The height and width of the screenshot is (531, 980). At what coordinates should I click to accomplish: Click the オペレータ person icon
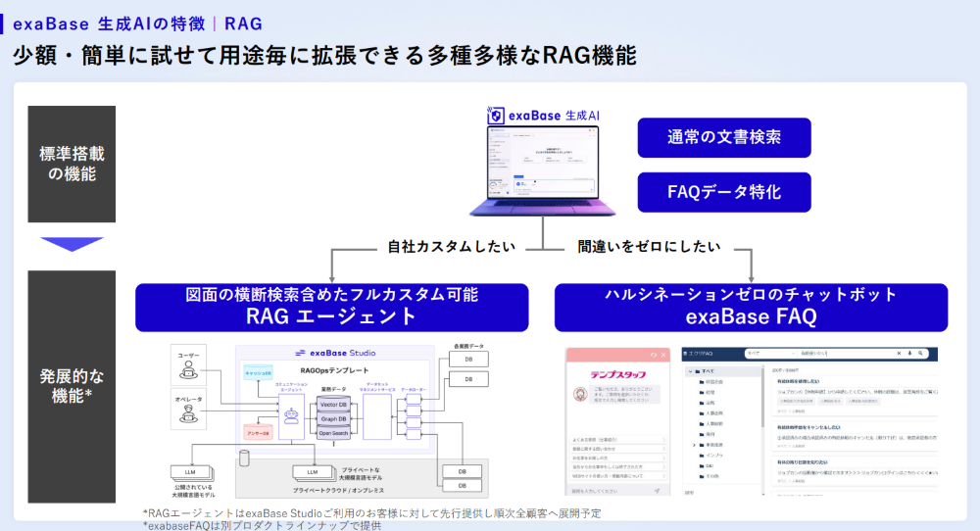click(186, 412)
